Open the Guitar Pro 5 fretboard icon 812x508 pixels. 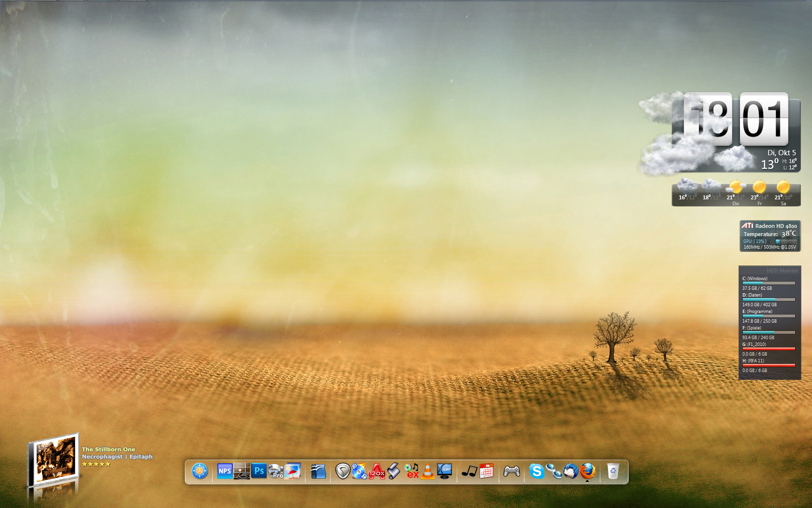pyautogui.click(x=242, y=471)
